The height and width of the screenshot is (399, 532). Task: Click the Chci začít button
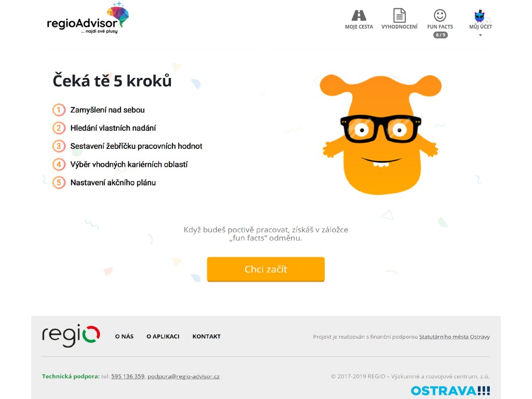tap(265, 269)
